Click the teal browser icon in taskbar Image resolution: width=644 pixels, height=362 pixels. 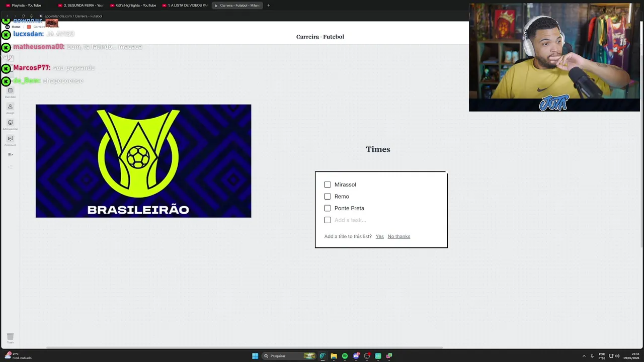pyautogui.click(x=323, y=356)
